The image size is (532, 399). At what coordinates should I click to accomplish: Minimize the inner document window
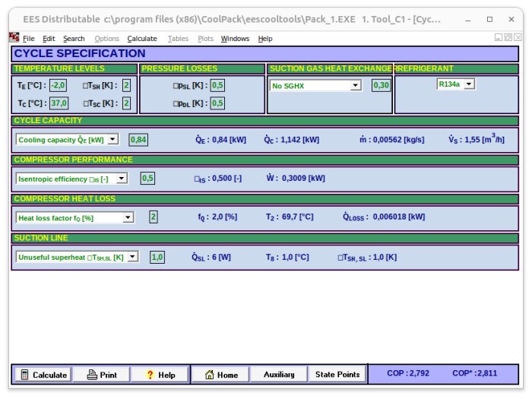(x=498, y=37)
